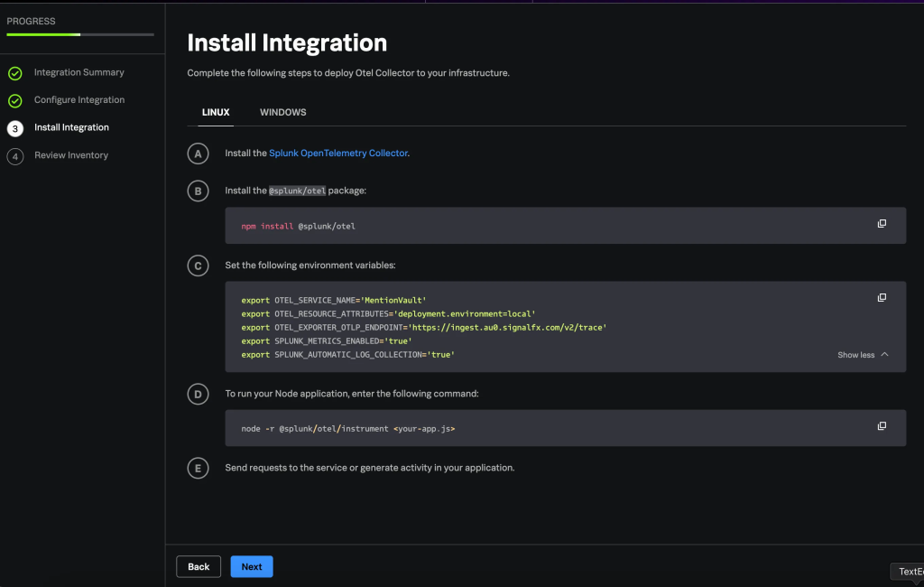Copy the node run command
Image resolution: width=924 pixels, height=587 pixels.
[x=882, y=426]
